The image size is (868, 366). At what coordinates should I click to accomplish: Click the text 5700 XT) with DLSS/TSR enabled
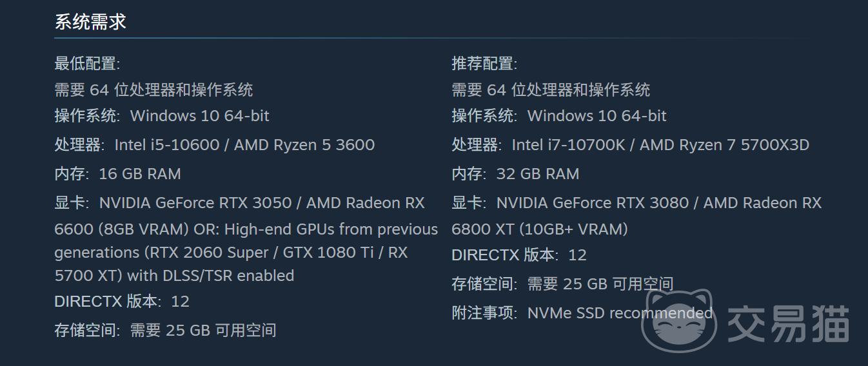pyautogui.click(x=174, y=276)
